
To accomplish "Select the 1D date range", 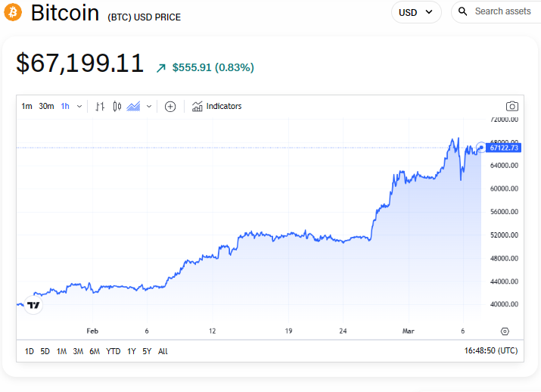I will [x=30, y=351].
